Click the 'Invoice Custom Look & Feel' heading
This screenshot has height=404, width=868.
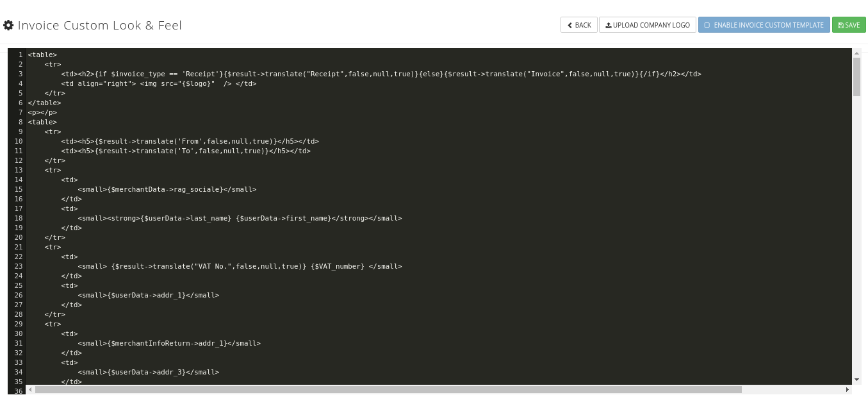100,25
